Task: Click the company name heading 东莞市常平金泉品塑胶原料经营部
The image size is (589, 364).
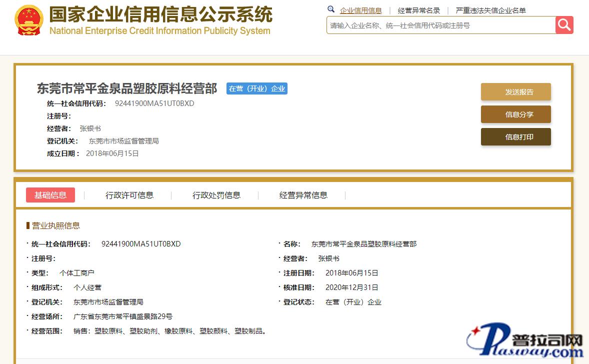Action: pos(127,88)
